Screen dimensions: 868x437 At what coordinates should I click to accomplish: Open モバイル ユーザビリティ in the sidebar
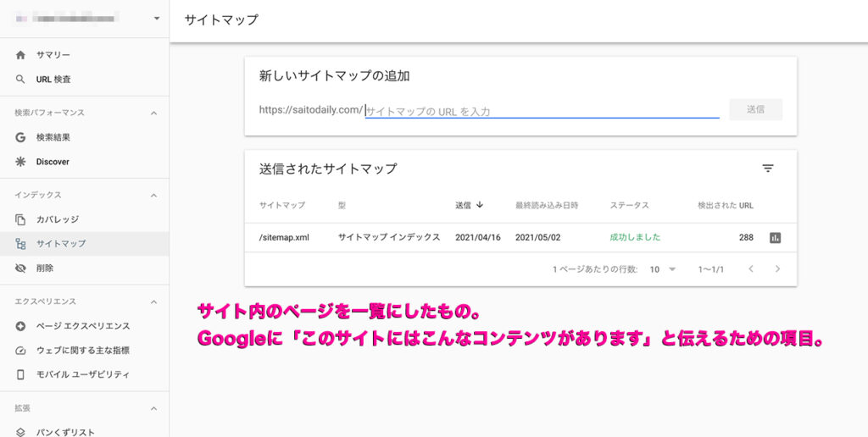pyautogui.click(x=84, y=374)
